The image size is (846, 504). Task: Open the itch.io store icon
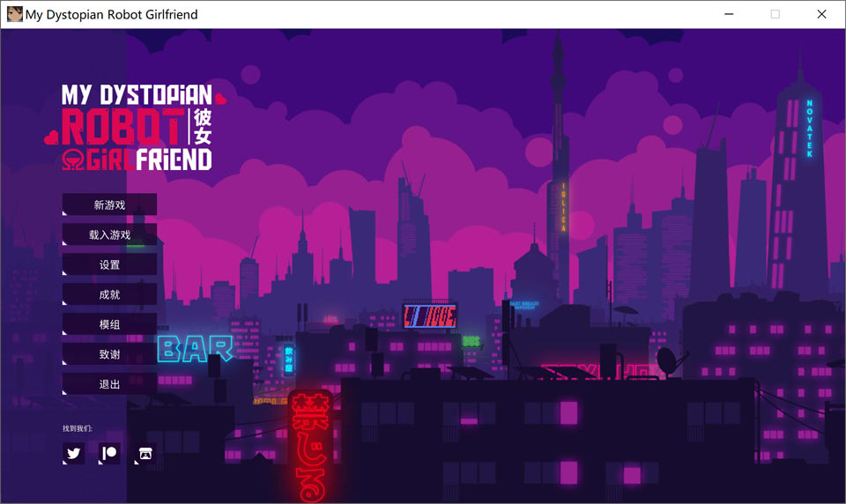(145, 454)
